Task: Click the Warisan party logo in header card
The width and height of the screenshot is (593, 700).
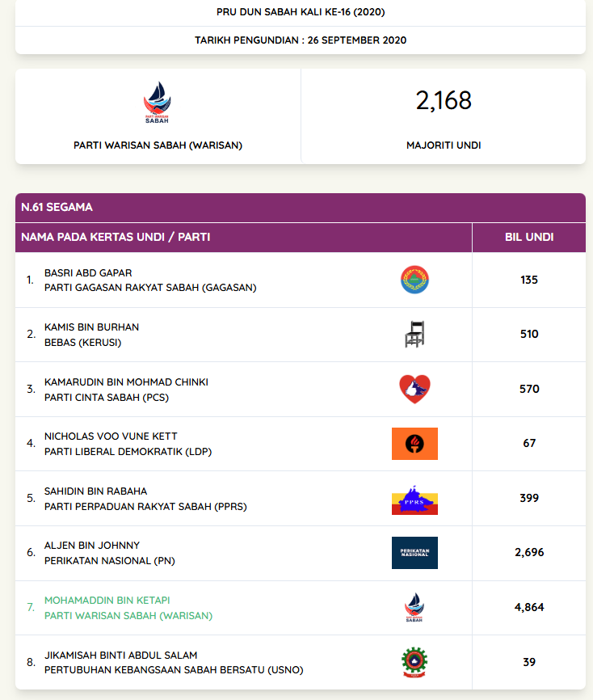Action: (x=158, y=102)
